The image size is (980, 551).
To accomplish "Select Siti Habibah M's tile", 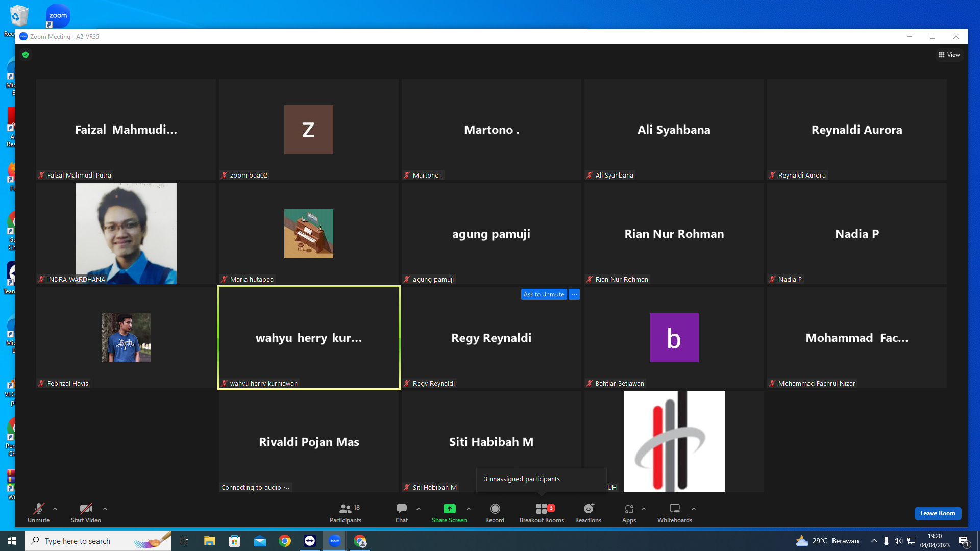I will coord(492,442).
